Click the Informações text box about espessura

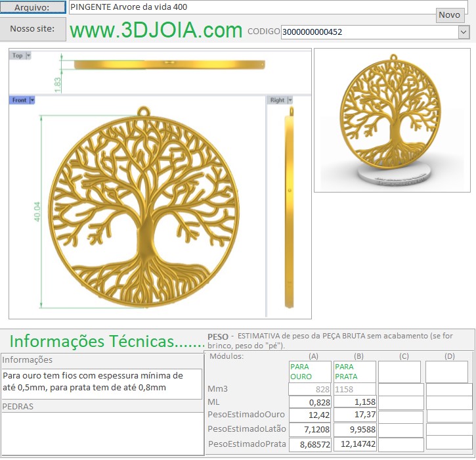pyautogui.click(x=101, y=382)
